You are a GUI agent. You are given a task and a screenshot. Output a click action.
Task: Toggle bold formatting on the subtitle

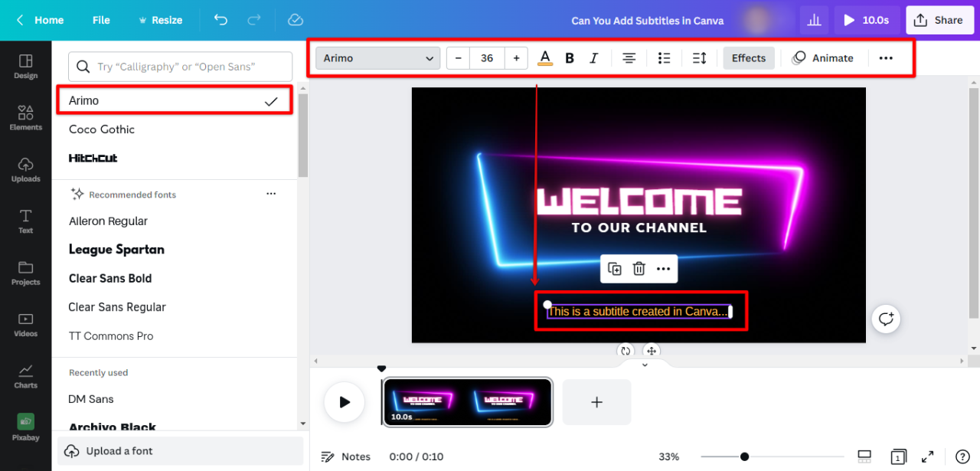(569, 57)
